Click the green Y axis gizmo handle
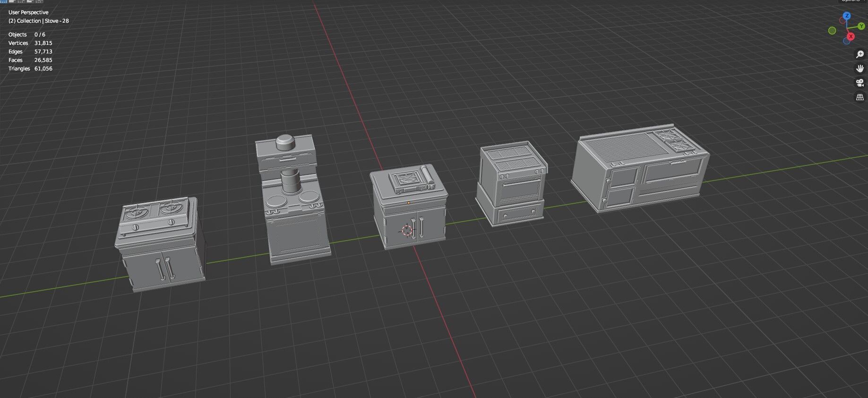 [x=861, y=26]
